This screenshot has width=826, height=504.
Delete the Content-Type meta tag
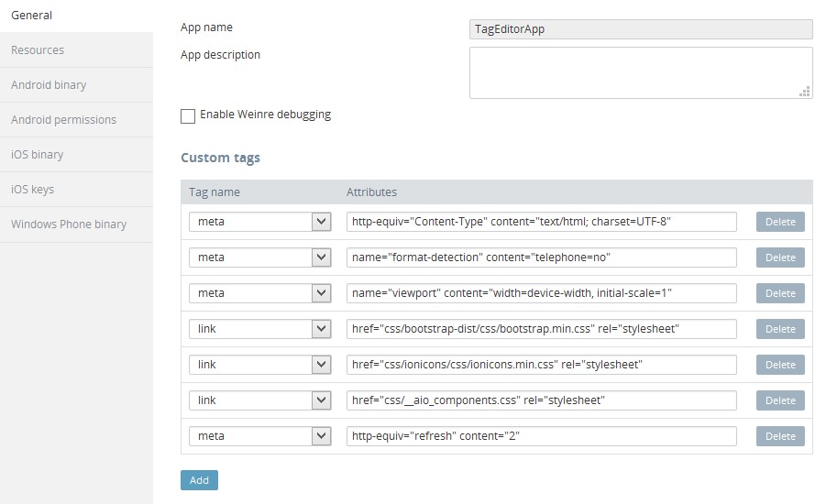(x=780, y=222)
